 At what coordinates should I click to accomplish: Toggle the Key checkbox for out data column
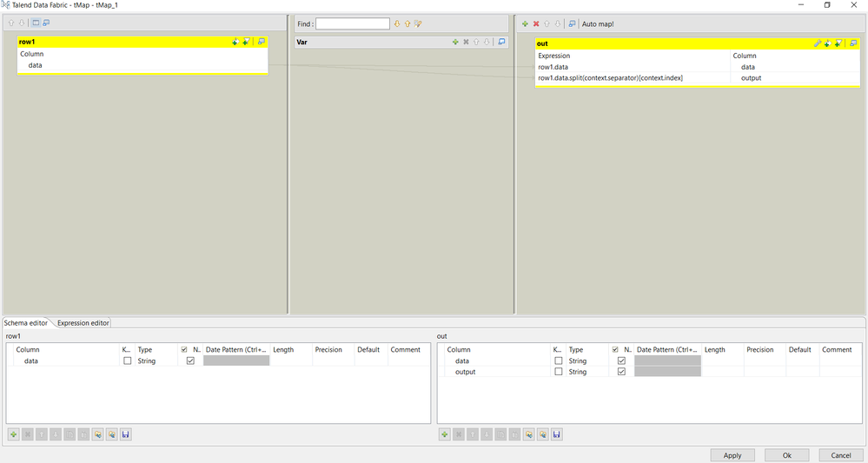pos(559,360)
